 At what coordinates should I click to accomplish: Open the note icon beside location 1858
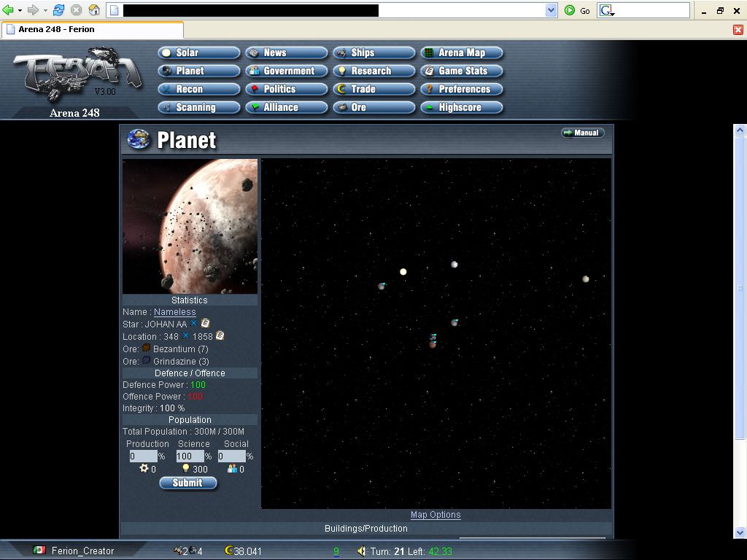[220, 335]
